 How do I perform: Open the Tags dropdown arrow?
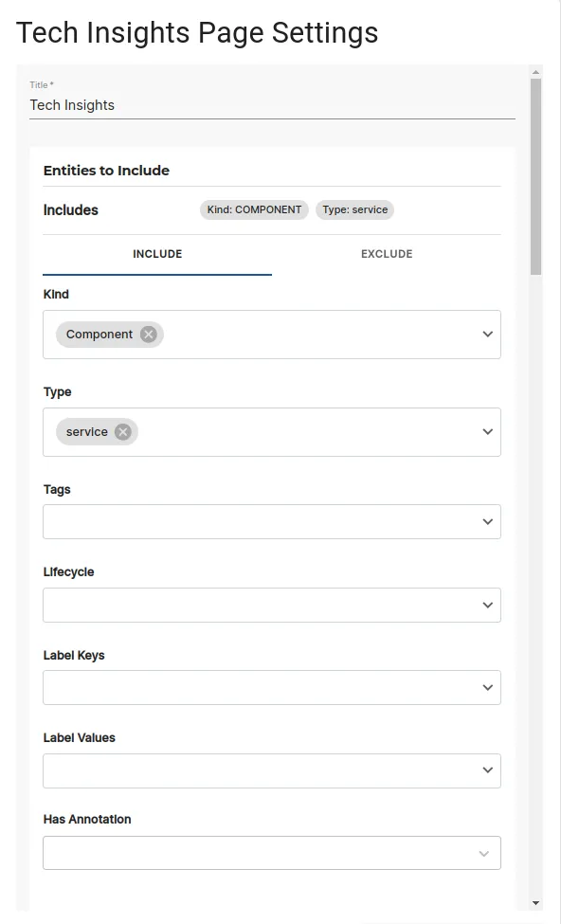(487, 521)
